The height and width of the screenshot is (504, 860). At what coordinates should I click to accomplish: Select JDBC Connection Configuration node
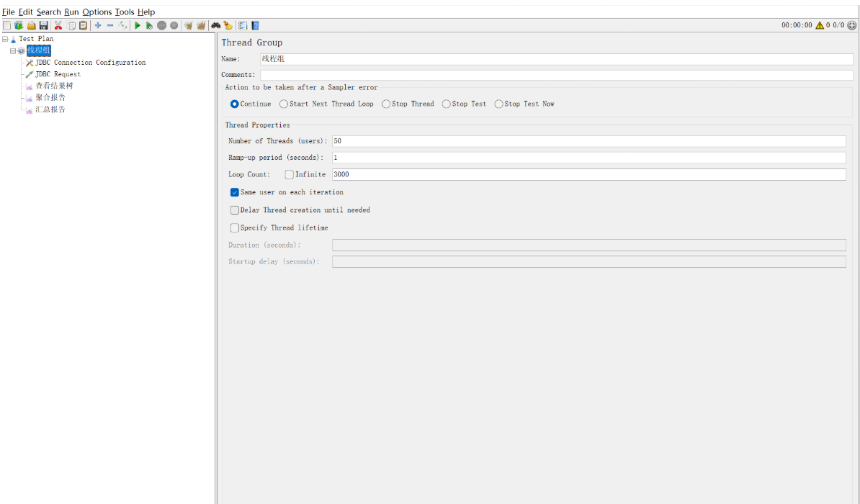click(91, 63)
